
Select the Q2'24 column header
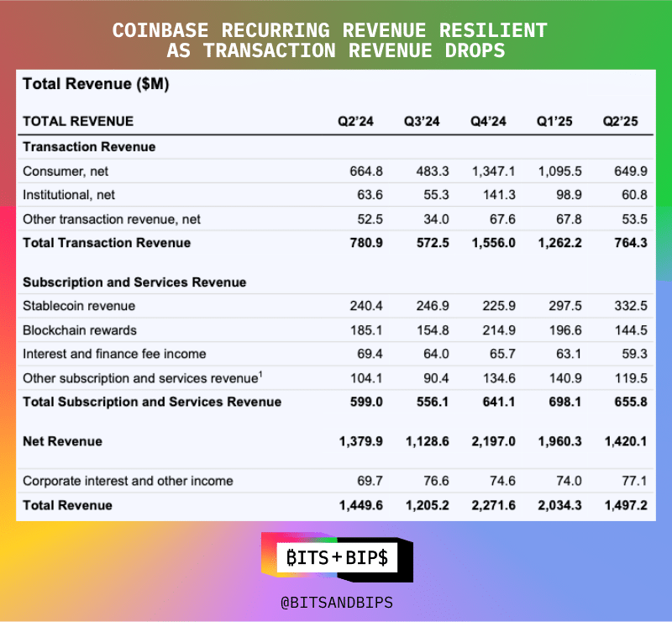tap(355, 121)
